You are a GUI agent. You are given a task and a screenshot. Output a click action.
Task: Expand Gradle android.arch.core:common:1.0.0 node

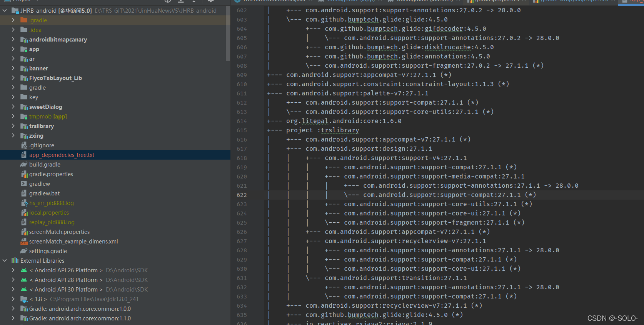pos(13,308)
